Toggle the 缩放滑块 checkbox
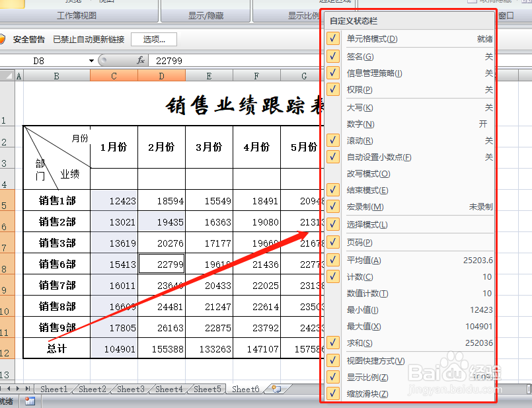This screenshot has height=408, width=532. 332,393
